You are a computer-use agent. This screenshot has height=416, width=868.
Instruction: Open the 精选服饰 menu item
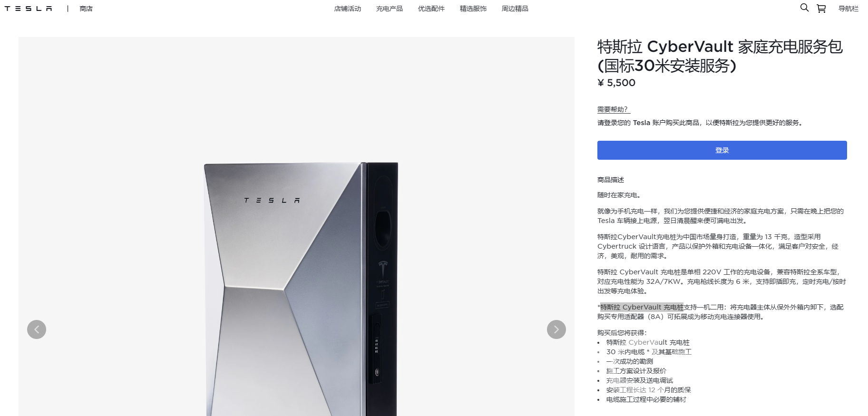(473, 9)
